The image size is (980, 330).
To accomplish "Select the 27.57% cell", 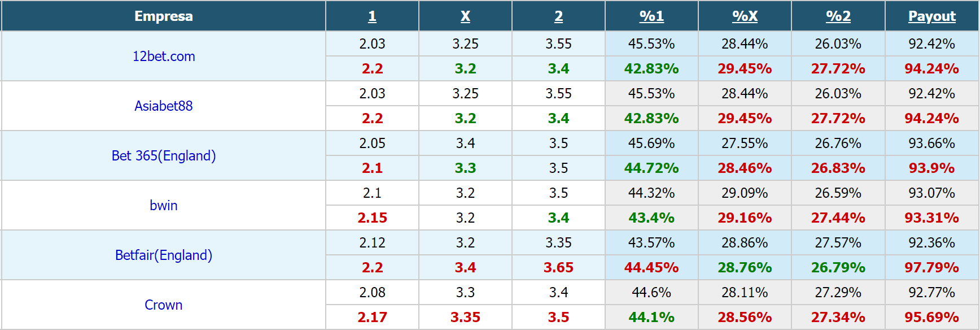I will (x=838, y=243).
